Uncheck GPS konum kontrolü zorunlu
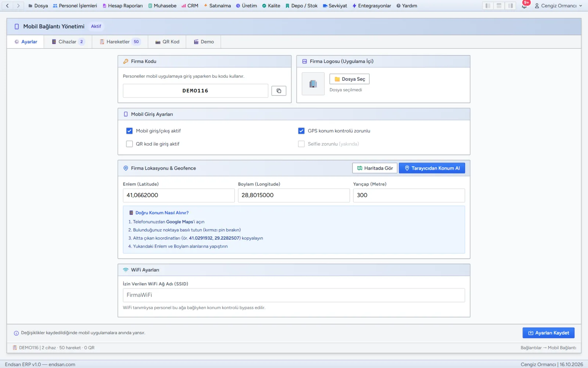The height and width of the screenshot is (368, 588). (301, 131)
